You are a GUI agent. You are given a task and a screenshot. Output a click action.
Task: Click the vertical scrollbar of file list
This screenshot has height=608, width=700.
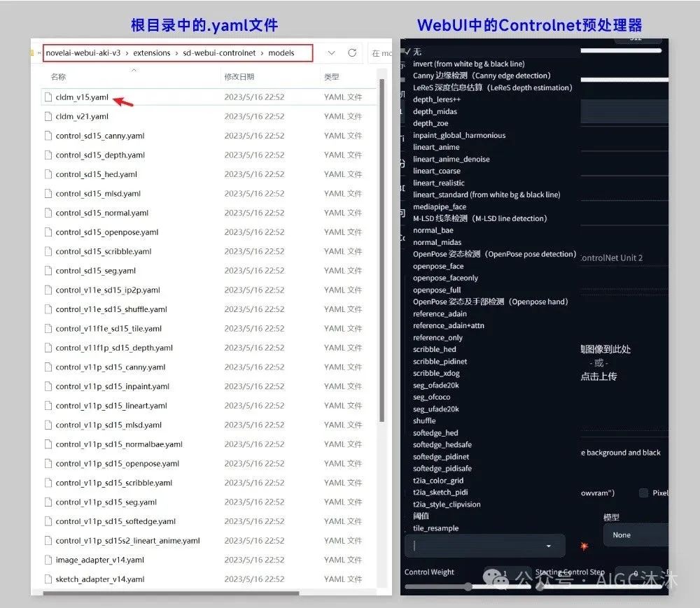(x=381, y=250)
